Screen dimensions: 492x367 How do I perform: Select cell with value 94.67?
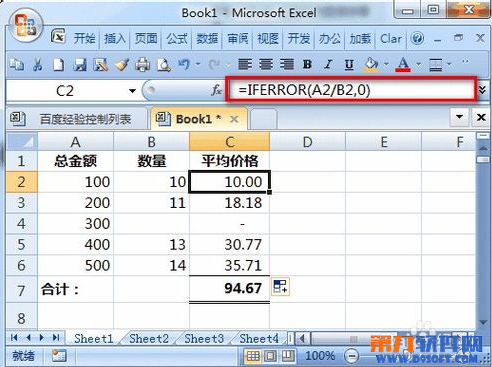point(229,289)
